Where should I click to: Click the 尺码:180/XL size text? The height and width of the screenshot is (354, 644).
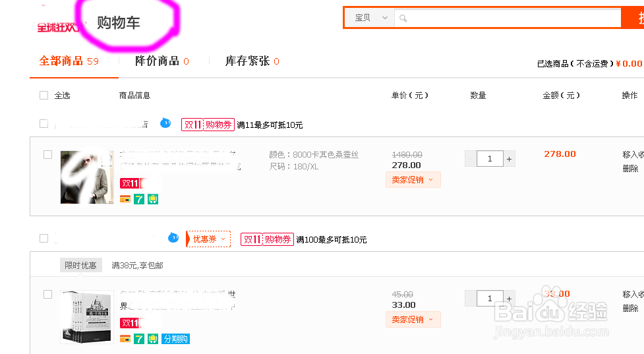(x=294, y=166)
